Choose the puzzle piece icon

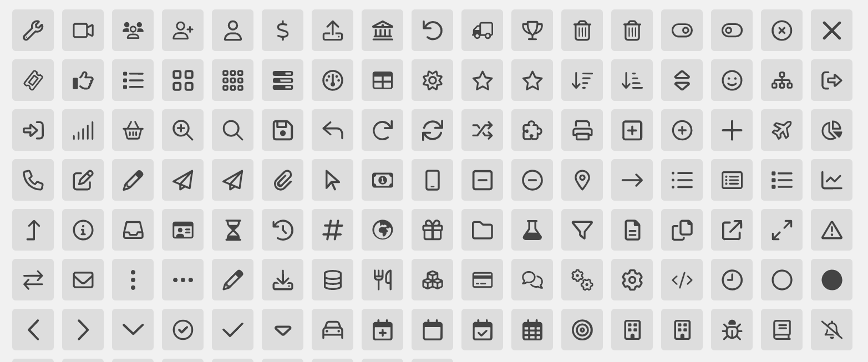click(x=532, y=130)
